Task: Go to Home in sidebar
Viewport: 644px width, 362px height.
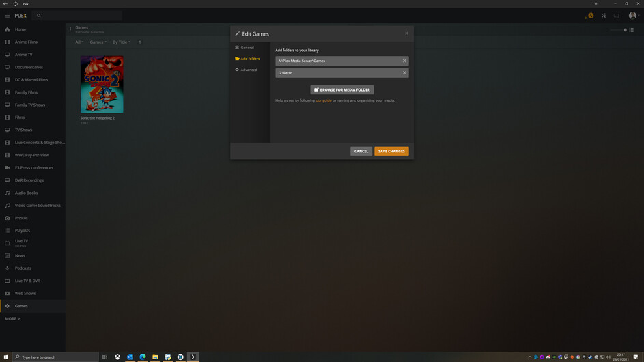Action: (20, 29)
